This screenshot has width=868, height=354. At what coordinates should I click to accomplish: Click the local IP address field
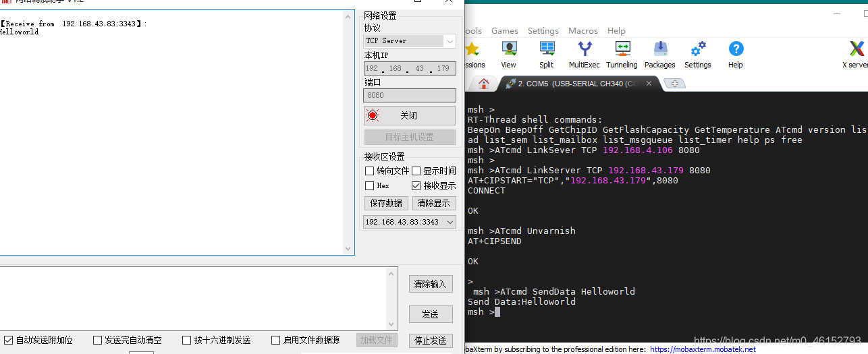pyautogui.click(x=410, y=69)
